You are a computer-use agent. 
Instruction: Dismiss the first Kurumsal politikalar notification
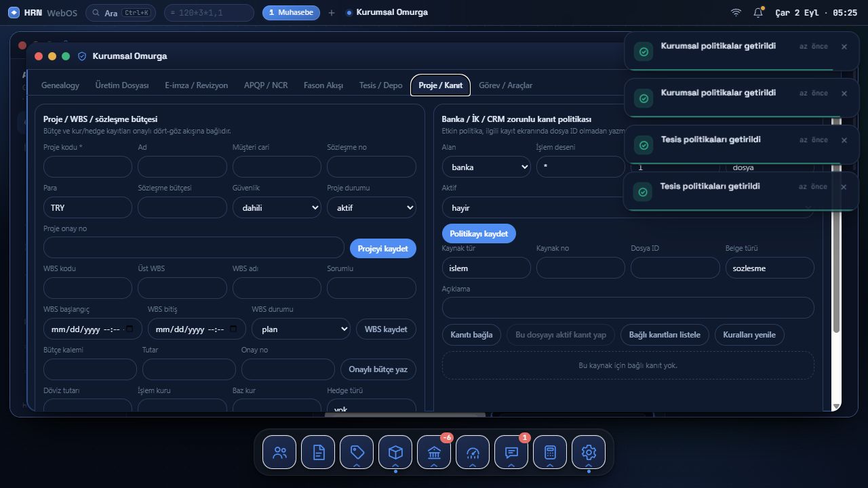(x=844, y=47)
